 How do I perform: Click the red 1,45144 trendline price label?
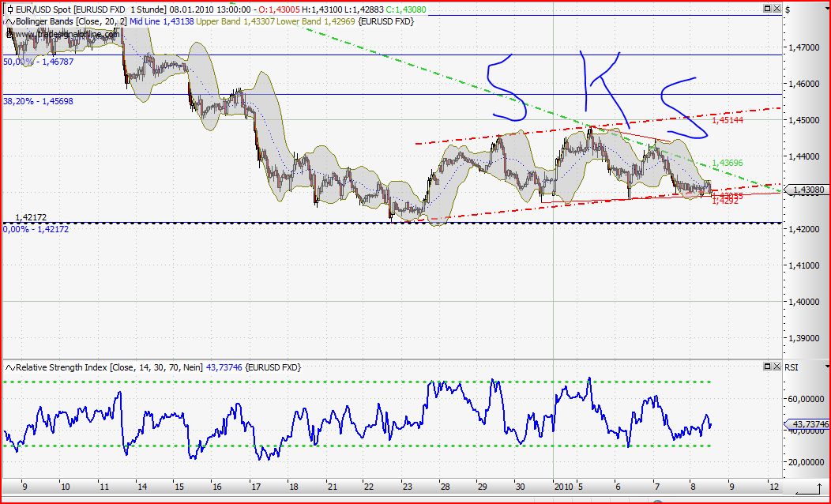[728, 120]
